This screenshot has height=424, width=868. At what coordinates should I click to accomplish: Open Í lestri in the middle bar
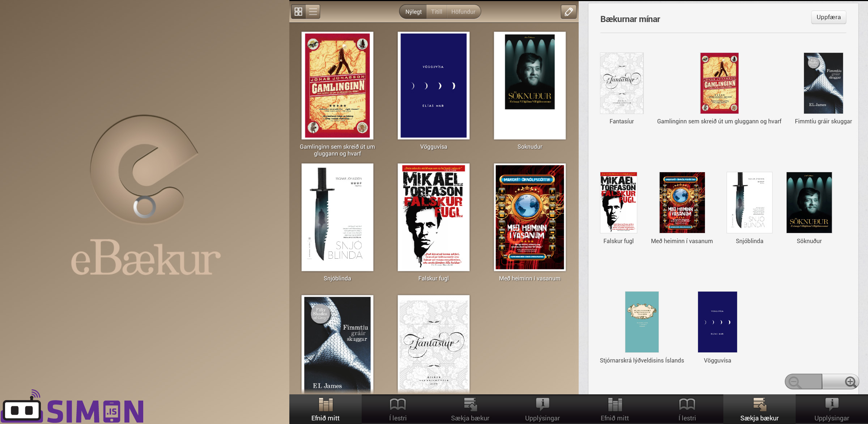(397, 410)
